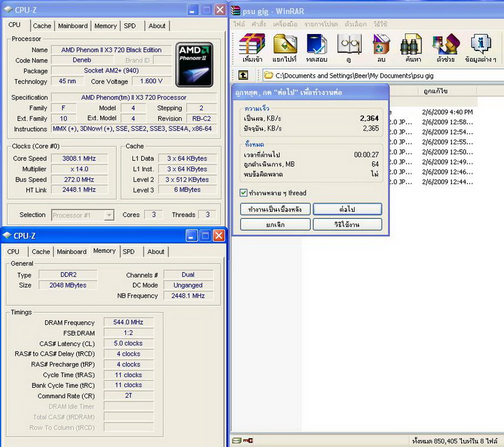Image resolution: width=504 pixels, height=447 pixels.
Task: Click the AMD Phenom II logo in CPU-Z
Action: pyautogui.click(x=194, y=65)
